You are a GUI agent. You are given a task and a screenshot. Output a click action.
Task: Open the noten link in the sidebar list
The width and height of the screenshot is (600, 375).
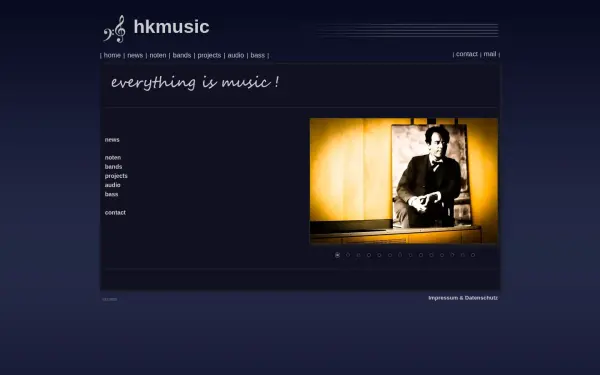(x=113, y=157)
